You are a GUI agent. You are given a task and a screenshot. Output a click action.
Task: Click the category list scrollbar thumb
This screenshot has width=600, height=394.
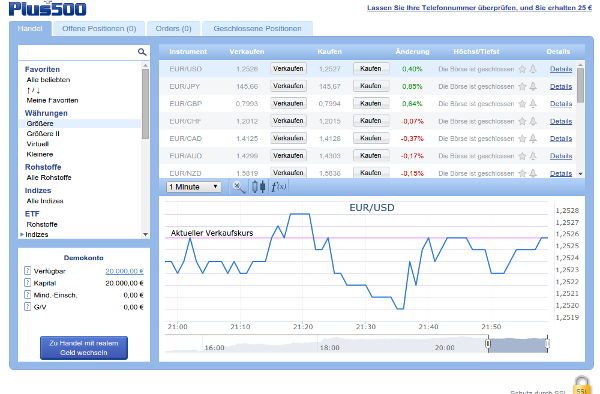pos(145,104)
